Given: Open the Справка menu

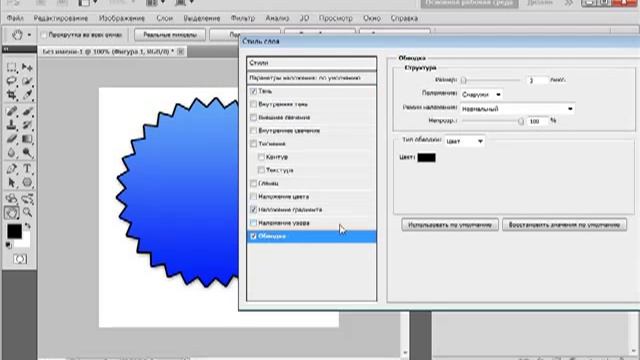Looking at the screenshot, I should [404, 18].
